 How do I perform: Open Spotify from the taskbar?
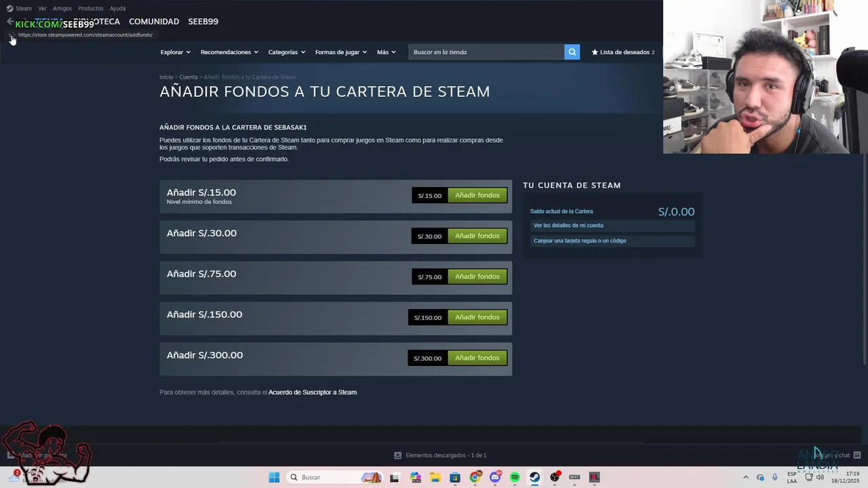(x=515, y=477)
